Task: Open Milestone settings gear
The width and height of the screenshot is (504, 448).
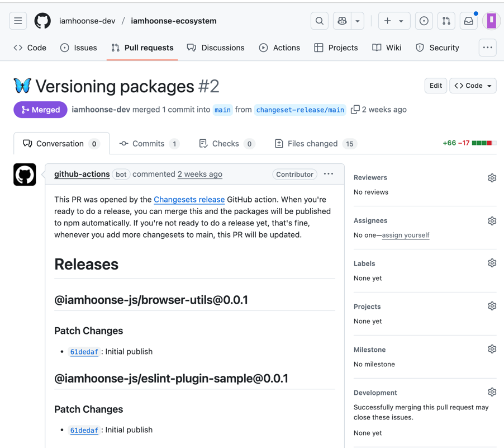Action: [x=492, y=349]
